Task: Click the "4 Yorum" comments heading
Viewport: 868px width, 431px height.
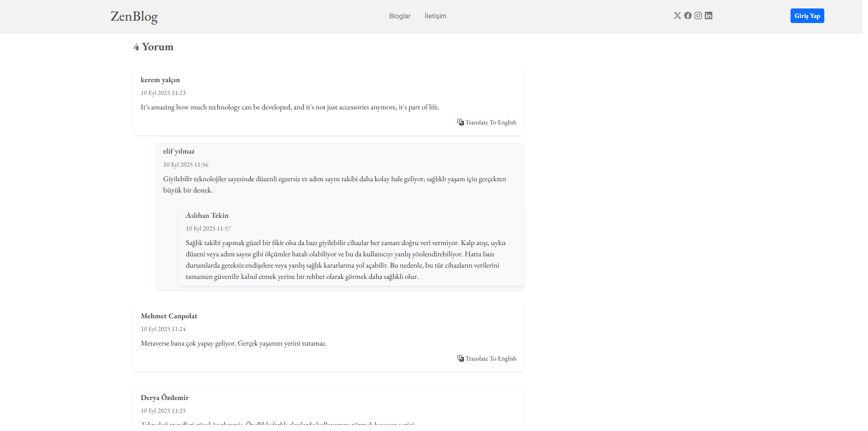Action: tap(154, 47)
